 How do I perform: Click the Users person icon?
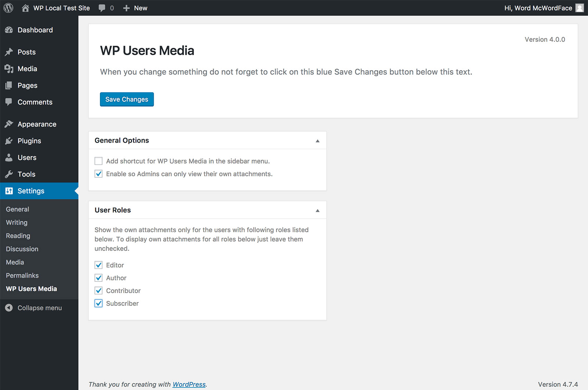click(9, 158)
